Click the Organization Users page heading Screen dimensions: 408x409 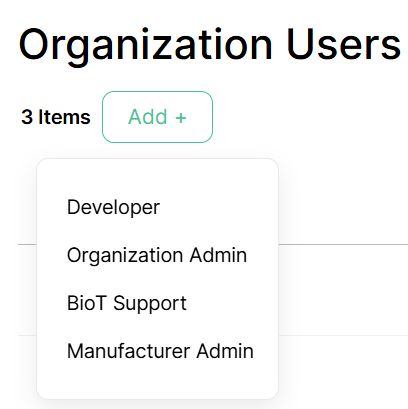coord(210,45)
